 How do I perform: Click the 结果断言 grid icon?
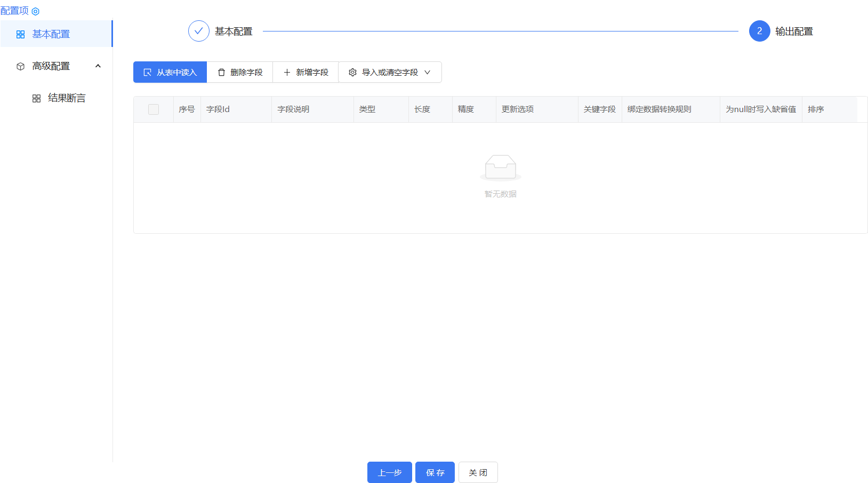[x=36, y=98]
